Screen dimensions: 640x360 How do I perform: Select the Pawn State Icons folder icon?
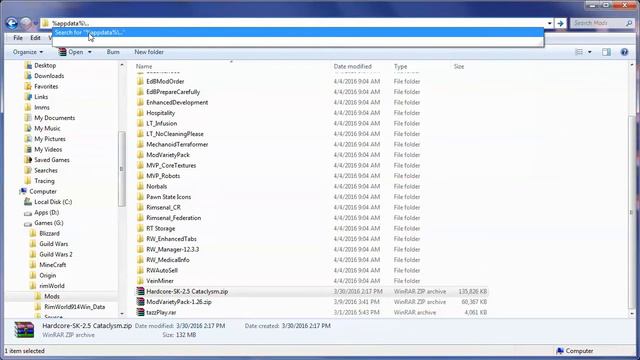pos(140,197)
